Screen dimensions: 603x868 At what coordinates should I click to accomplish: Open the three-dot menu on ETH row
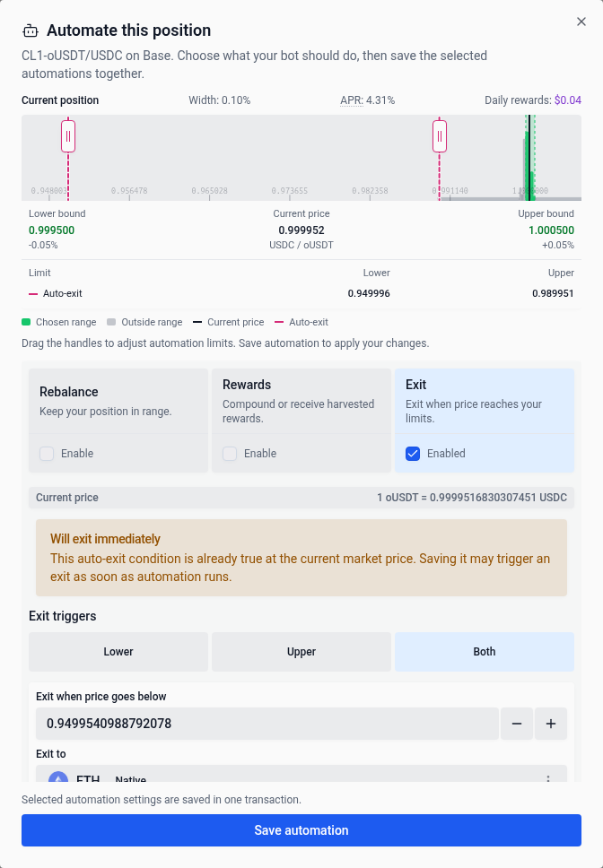tap(548, 777)
